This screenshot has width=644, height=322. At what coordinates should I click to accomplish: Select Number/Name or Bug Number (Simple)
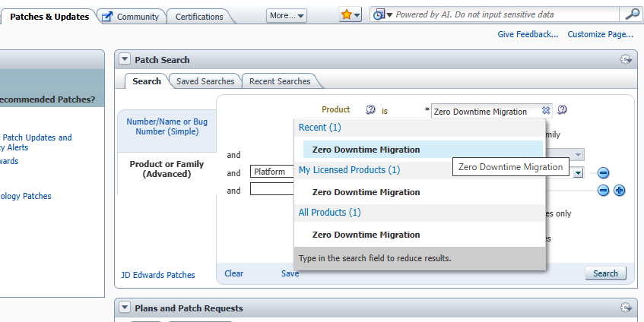click(167, 127)
